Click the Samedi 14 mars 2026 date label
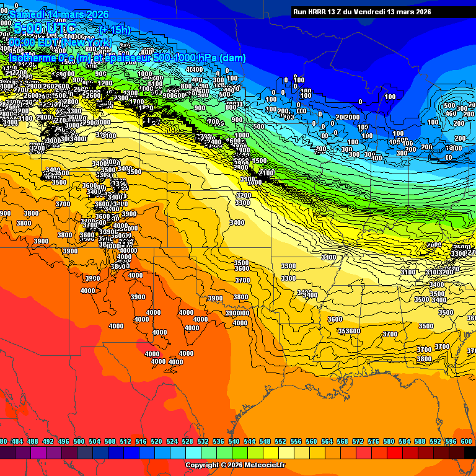This screenshot has height=476, width=476. click(59, 14)
